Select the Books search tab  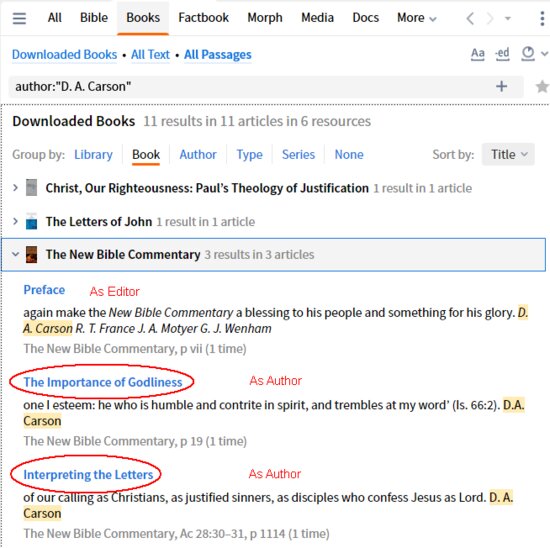(143, 18)
